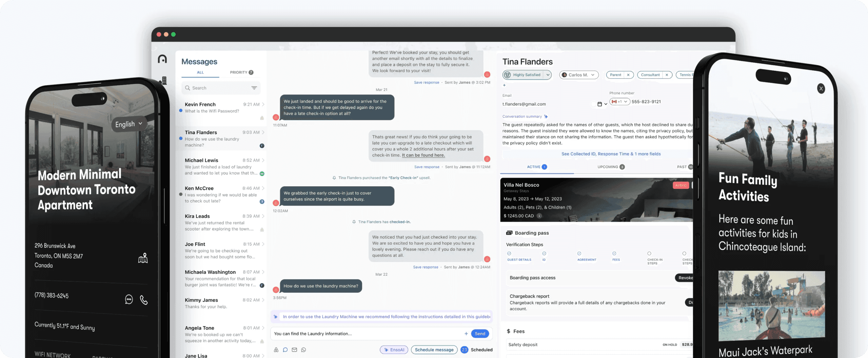Image resolution: width=868 pixels, height=358 pixels.
Task: Click the EnsoAI button
Action: pyautogui.click(x=394, y=350)
